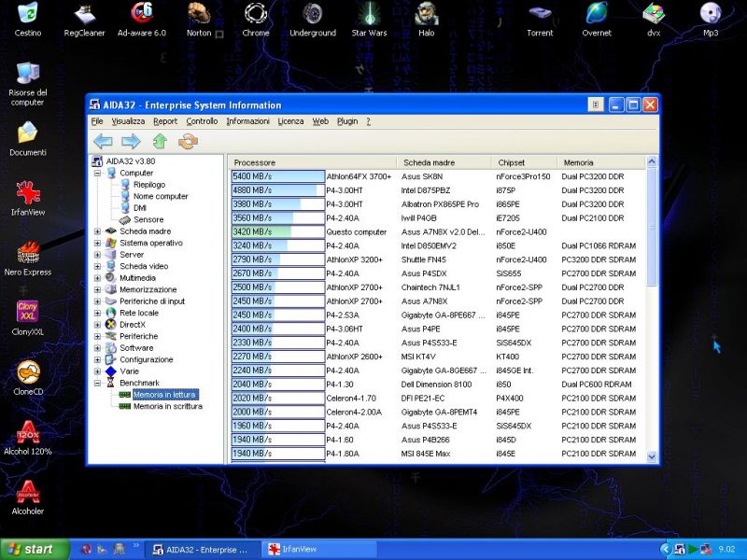
Task: Go forward with the blue right arrow
Action: point(131,142)
